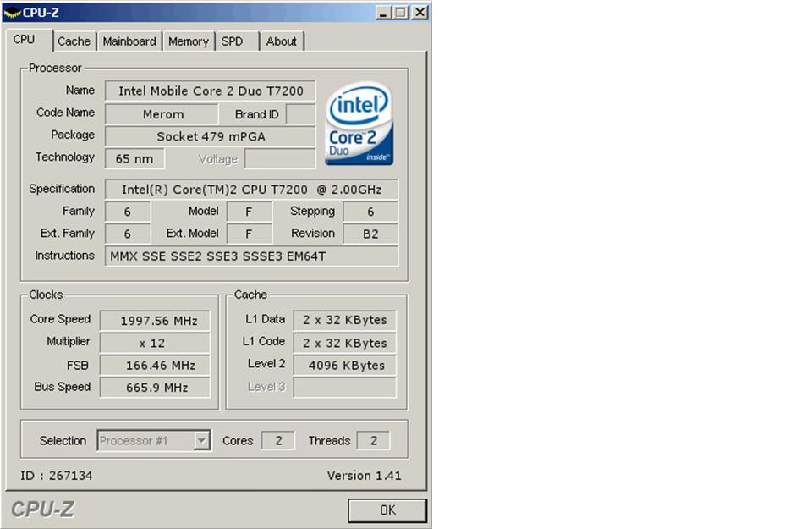
Task: Open the Mainboard tab
Action: pyautogui.click(x=129, y=41)
